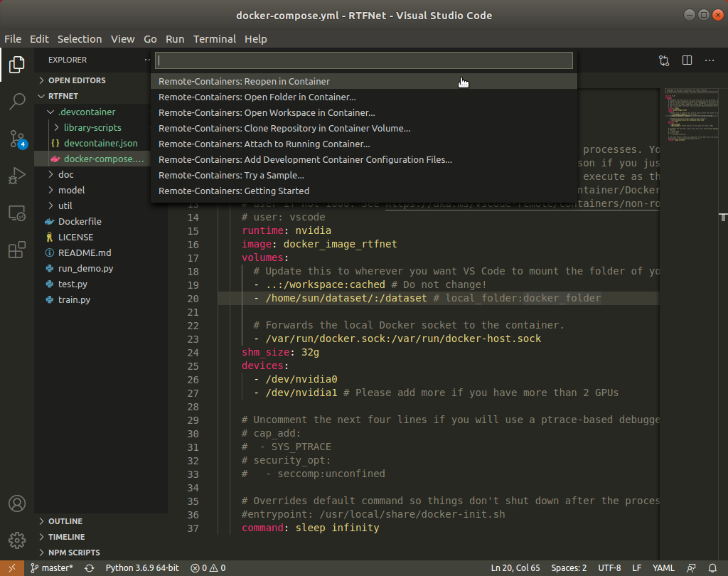728x576 pixels.
Task: Open the File menu
Action: [13, 39]
